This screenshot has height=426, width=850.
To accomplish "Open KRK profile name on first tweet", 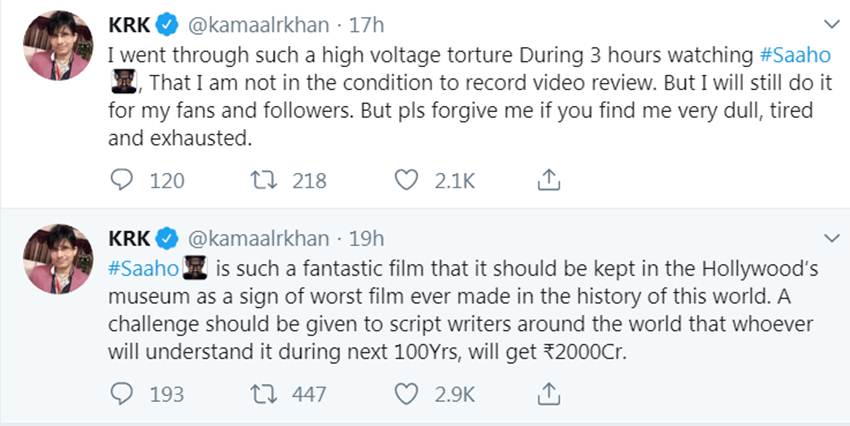I will [129, 24].
